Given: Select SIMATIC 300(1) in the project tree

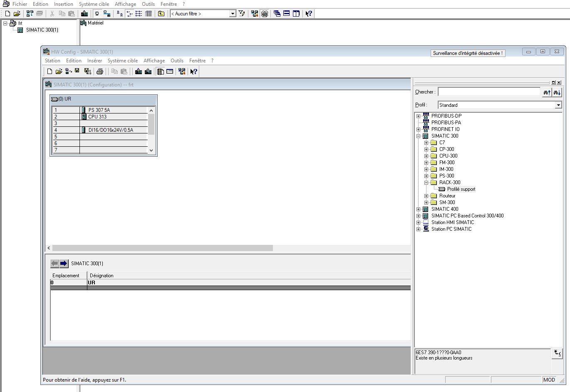Looking at the screenshot, I should 42,30.
